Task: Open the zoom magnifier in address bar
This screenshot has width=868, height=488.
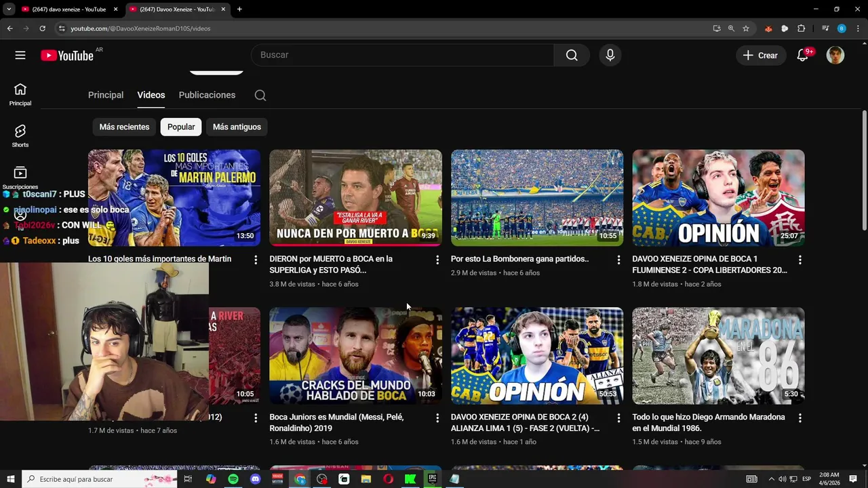Action: coord(731,28)
